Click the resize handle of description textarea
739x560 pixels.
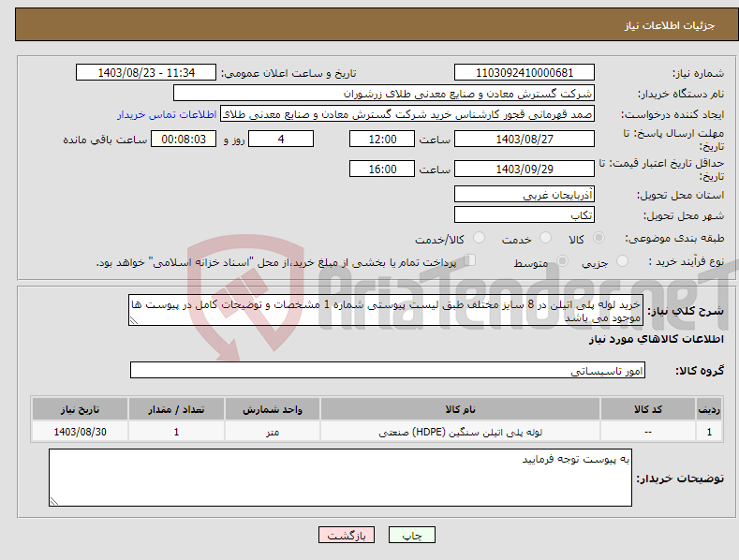(134, 320)
